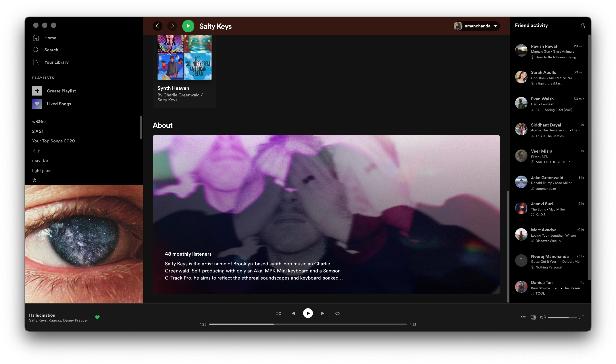616x364 pixels.
Task: Open Evan Walsh's friend profile
Action: coord(542,99)
